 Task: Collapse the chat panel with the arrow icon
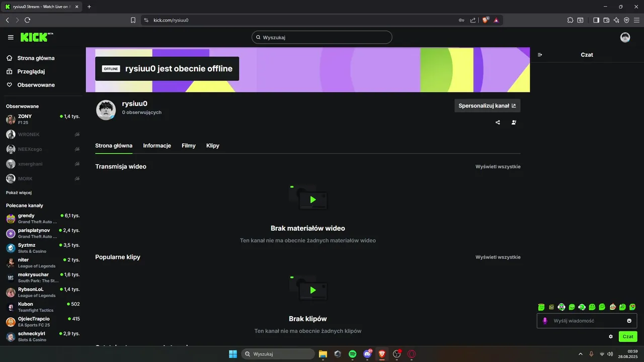[x=540, y=55]
